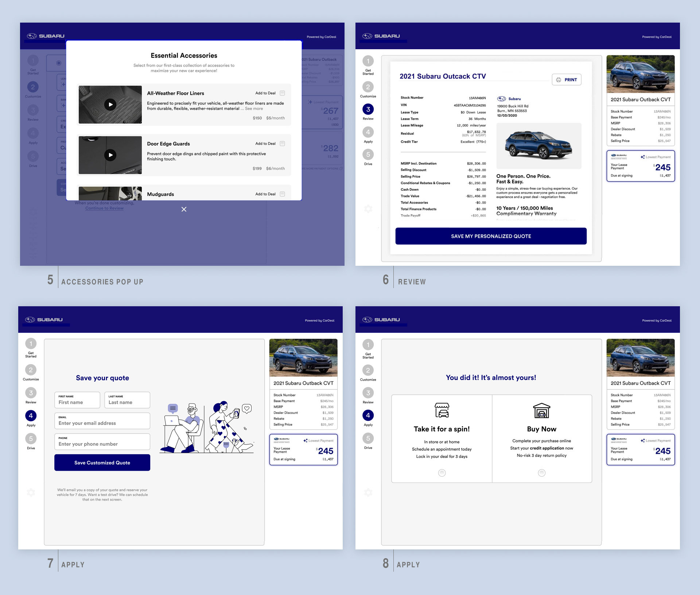This screenshot has width=700, height=595.
Task: Focus the Last name field
Action: pyautogui.click(x=127, y=400)
